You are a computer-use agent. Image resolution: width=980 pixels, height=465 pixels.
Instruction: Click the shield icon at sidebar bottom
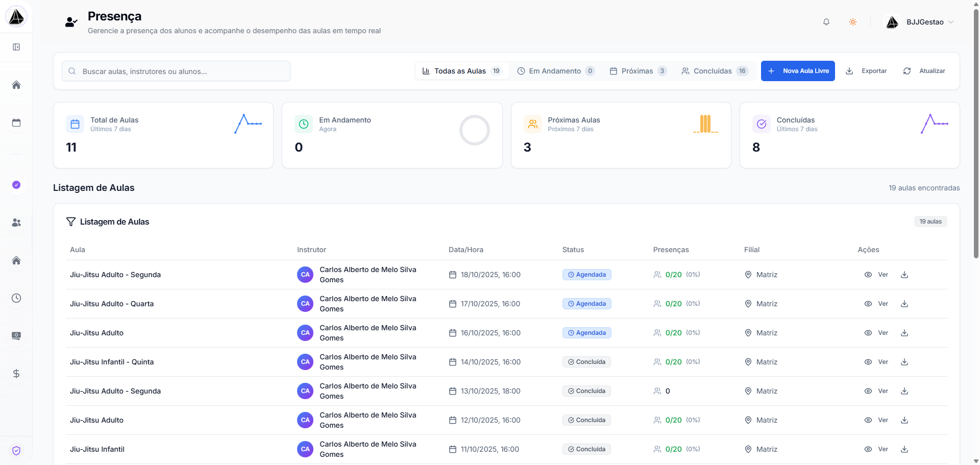16,451
